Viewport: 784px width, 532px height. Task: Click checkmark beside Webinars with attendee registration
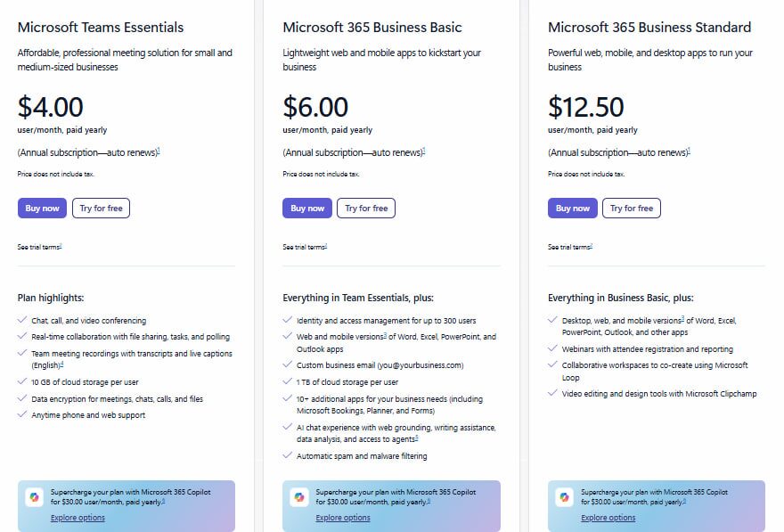[x=552, y=349]
